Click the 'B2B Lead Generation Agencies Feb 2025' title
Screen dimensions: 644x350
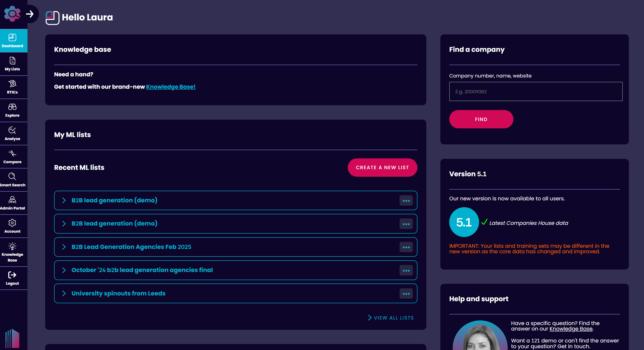point(131,247)
